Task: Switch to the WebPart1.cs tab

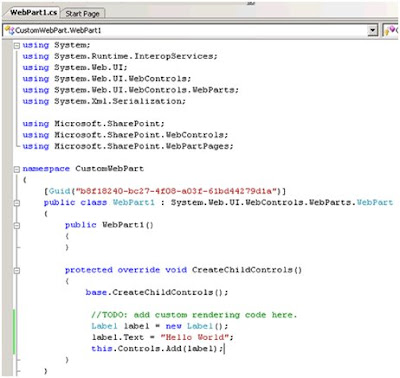Action: pos(33,13)
